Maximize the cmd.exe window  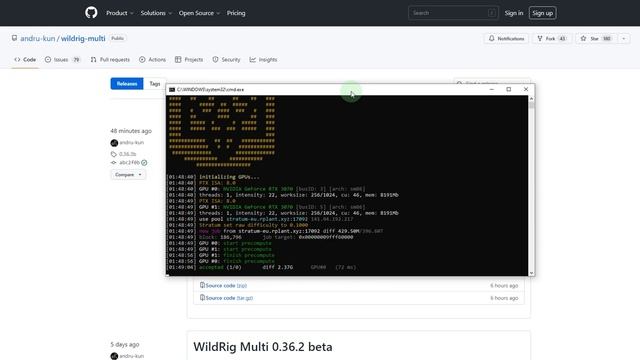point(509,89)
